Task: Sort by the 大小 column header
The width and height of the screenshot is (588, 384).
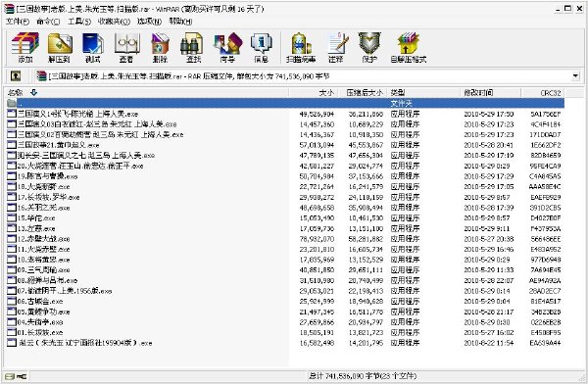Action: click(x=314, y=92)
